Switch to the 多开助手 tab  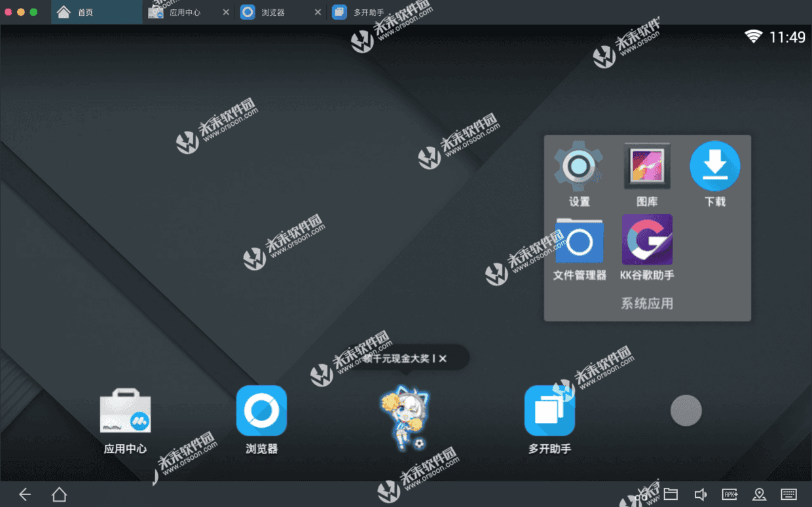pyautogui.click(x=368, y=12)
